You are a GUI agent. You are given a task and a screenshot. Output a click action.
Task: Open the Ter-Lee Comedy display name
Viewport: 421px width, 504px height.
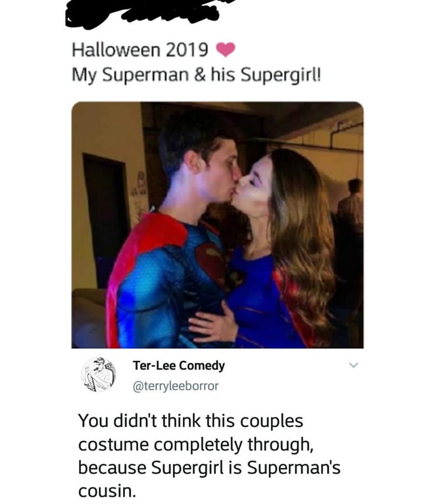tap(178, 365)
